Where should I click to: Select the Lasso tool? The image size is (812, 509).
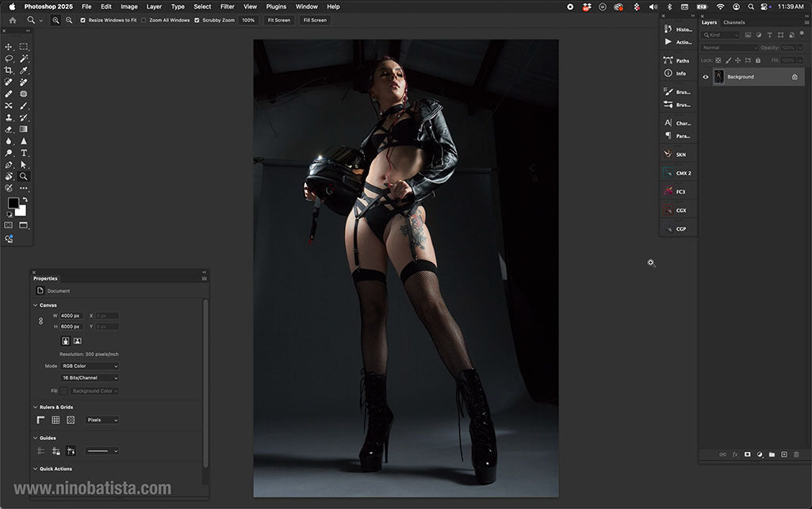coord(9,59)
